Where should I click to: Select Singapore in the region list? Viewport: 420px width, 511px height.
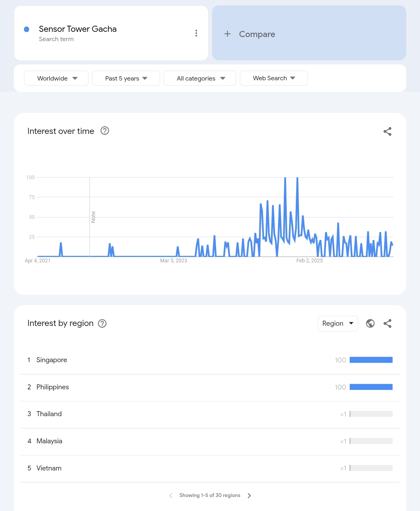pos(210,360)
